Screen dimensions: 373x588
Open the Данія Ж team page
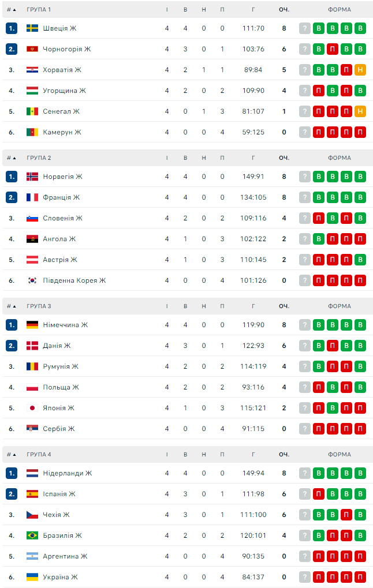click(x=57, y=346)
